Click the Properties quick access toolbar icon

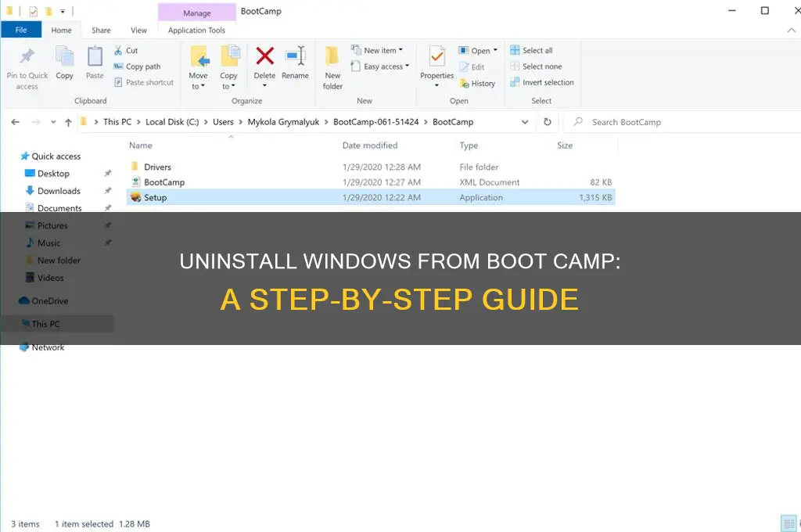[33, 11]
